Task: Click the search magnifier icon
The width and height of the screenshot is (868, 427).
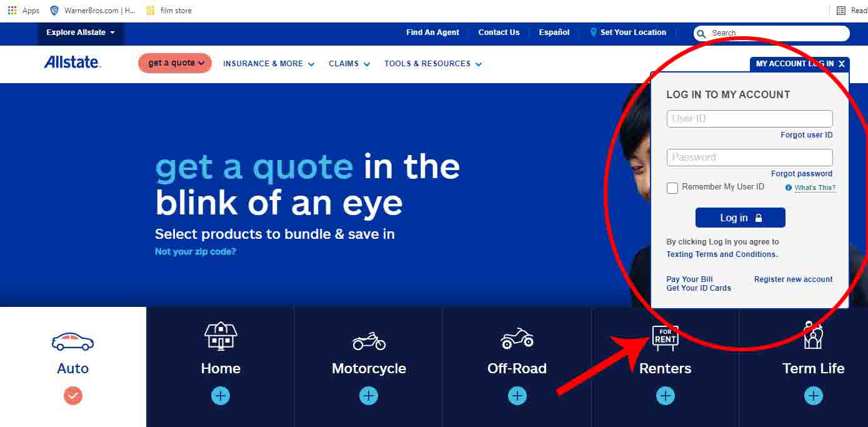Action: 701,33
